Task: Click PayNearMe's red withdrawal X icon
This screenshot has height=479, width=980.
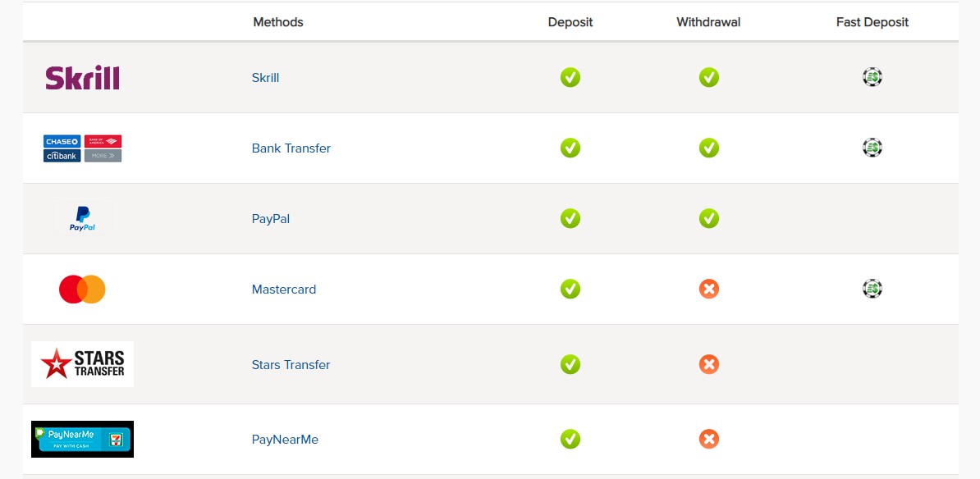Action: pyautogui.click(x=709, y=439)
